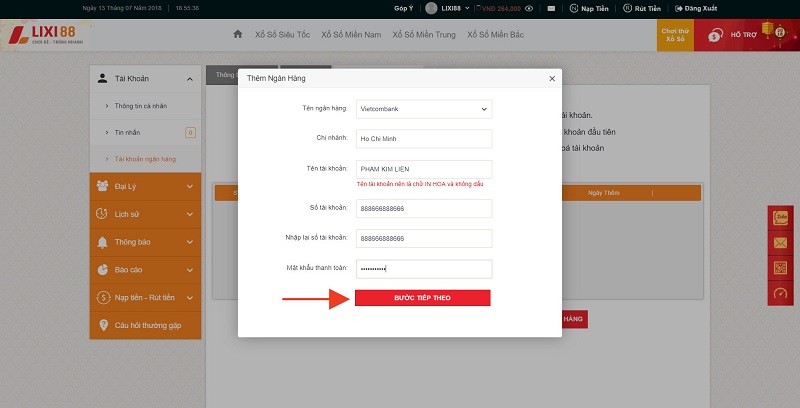The width and height of the screenshot is (800, 408).
Task: Click the Chi nhánh input field
Action: click(x=424, y=138)
